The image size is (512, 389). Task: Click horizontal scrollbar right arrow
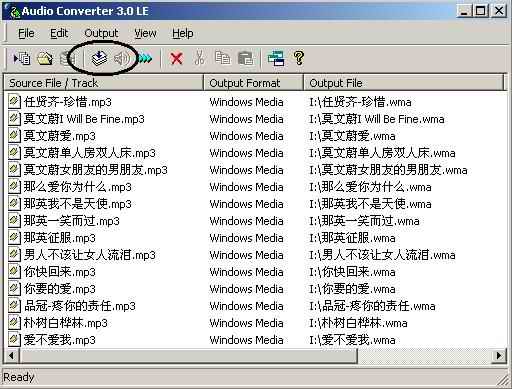coord(499,355)
